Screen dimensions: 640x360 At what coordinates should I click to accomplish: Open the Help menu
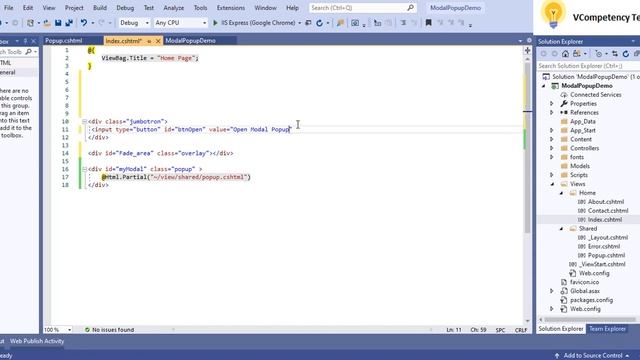point(292,8)
